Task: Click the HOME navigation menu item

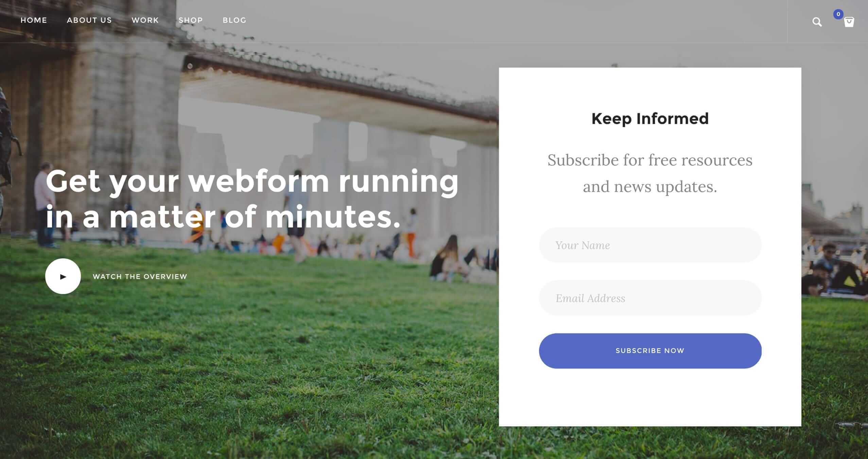Action: coord(33,20)
